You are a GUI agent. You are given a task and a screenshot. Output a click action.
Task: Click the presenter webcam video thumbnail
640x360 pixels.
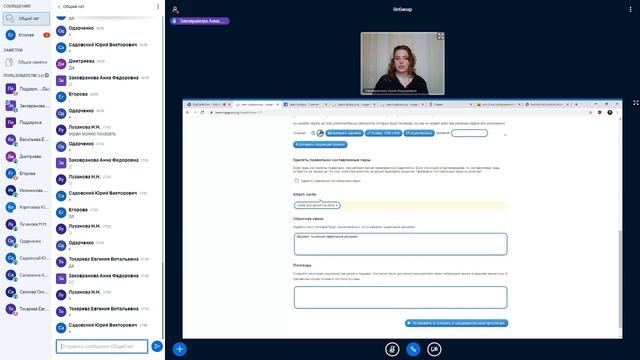[402, 63]
